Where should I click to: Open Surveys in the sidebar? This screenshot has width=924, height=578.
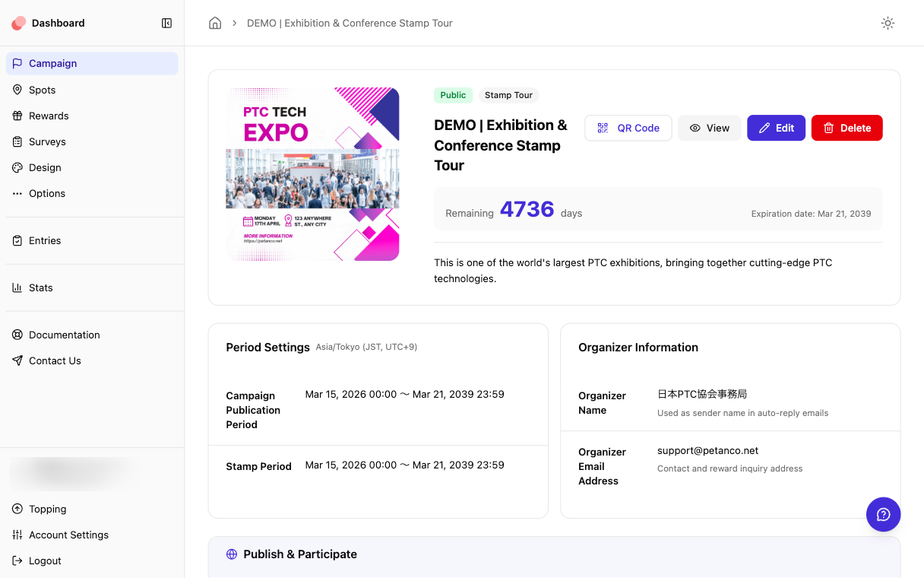92,141
